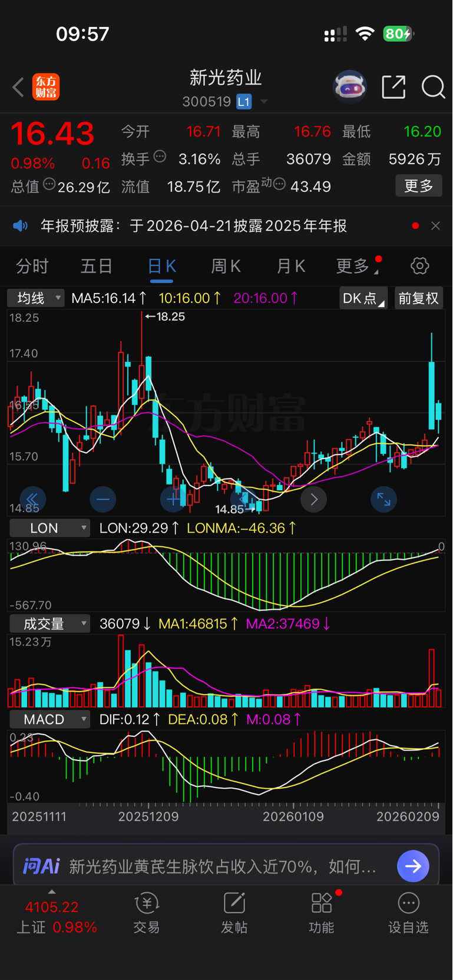Switch to the 五日 tab
The height and width of the screenshot is (980, 453).
pos(97,266)
